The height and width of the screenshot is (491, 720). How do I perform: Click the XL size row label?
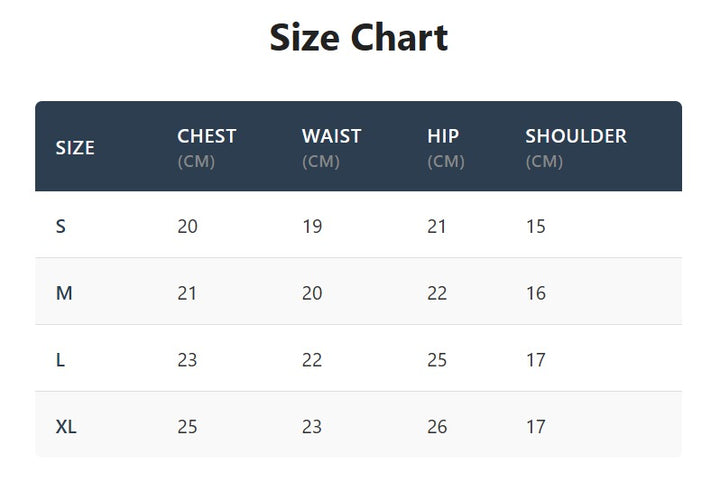coord(66,427)
